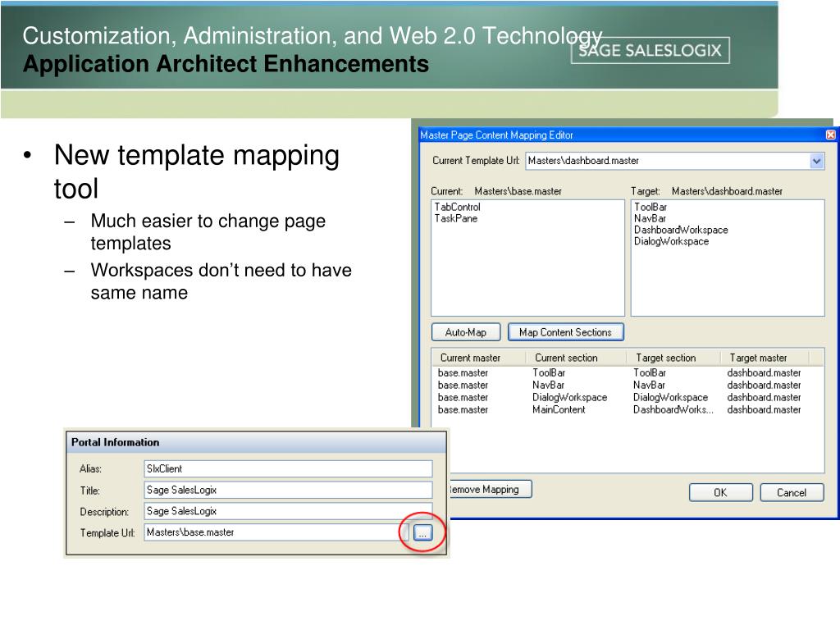The height and width of the screenshot is (630, 840).
Task: Select the ToolBar mapping row
Action: [619, 373]
